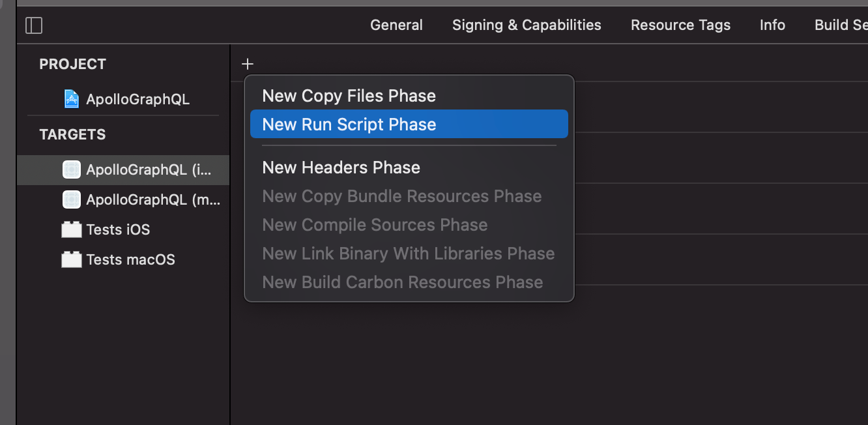Click the Tests iOS bundle icon
This screenshot has height=425, width=868.
[x=71, y=229]
